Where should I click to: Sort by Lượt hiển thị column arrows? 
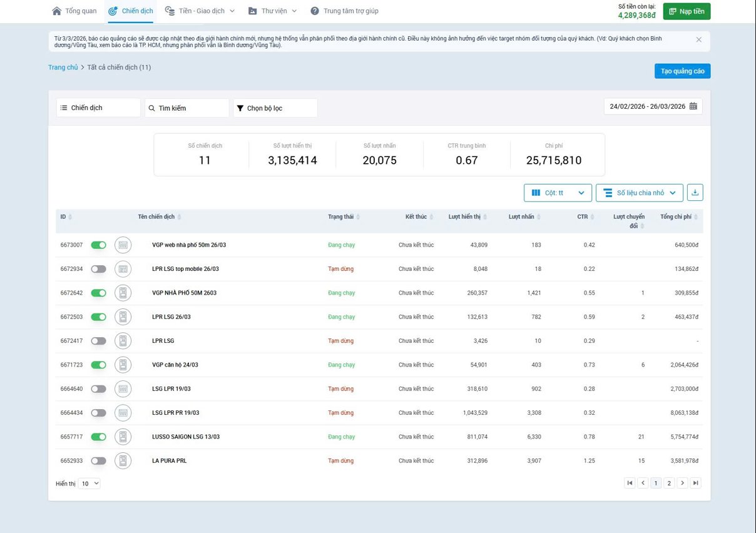[486, 217]
